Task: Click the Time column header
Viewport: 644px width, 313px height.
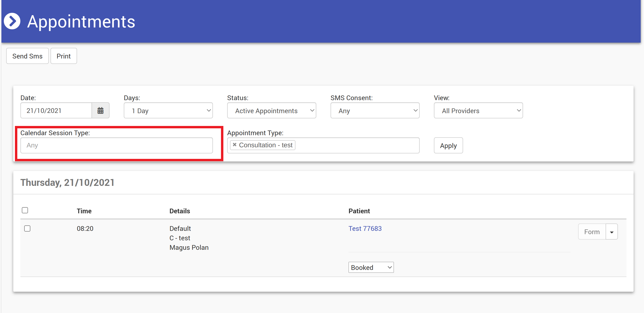Action: point(84,211)
